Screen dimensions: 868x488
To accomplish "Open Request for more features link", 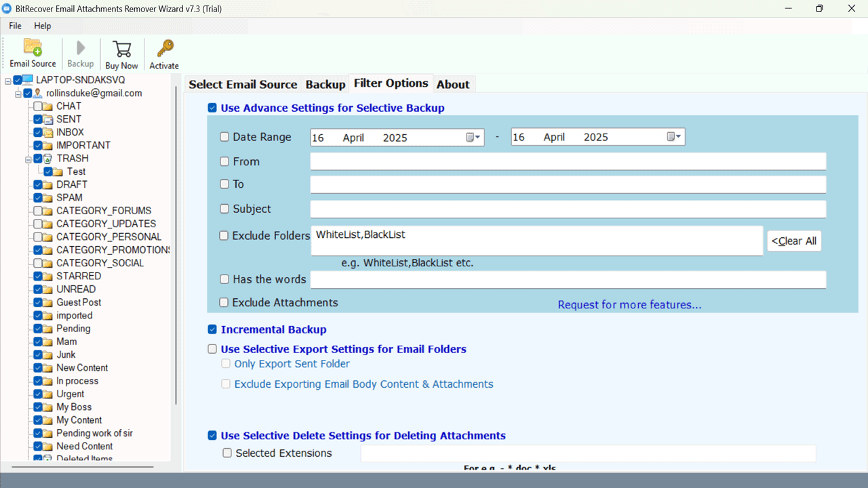I will [629, 305].
